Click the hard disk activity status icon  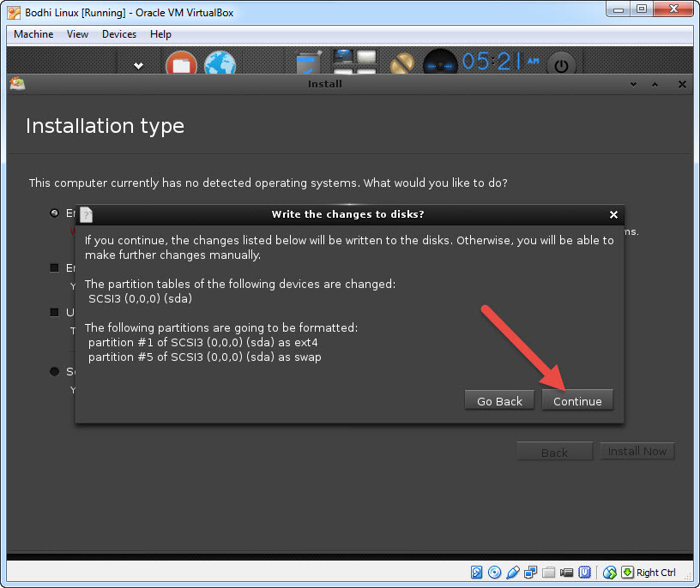click(476, 572)
